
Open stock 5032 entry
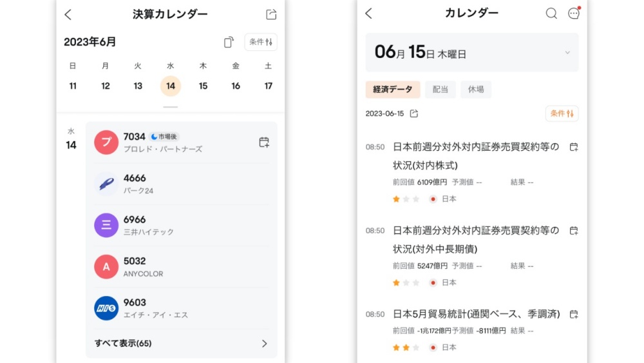point(182,267)
